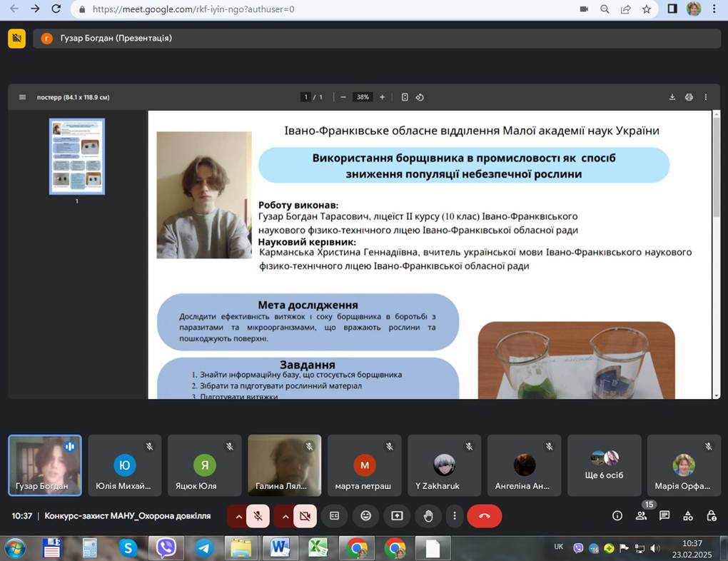
Task: Send a reaction with the emoji icon
Action: tap(365, 516)
